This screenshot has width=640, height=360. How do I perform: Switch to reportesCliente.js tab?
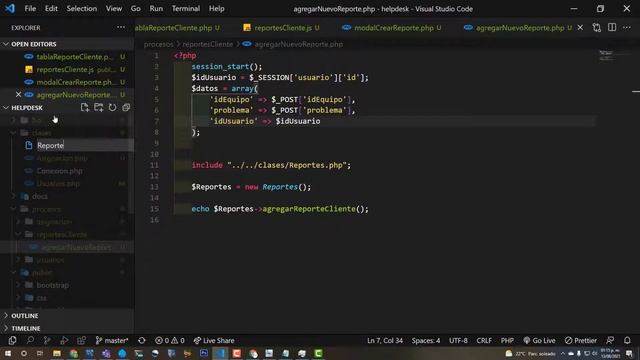click(282, 28)
